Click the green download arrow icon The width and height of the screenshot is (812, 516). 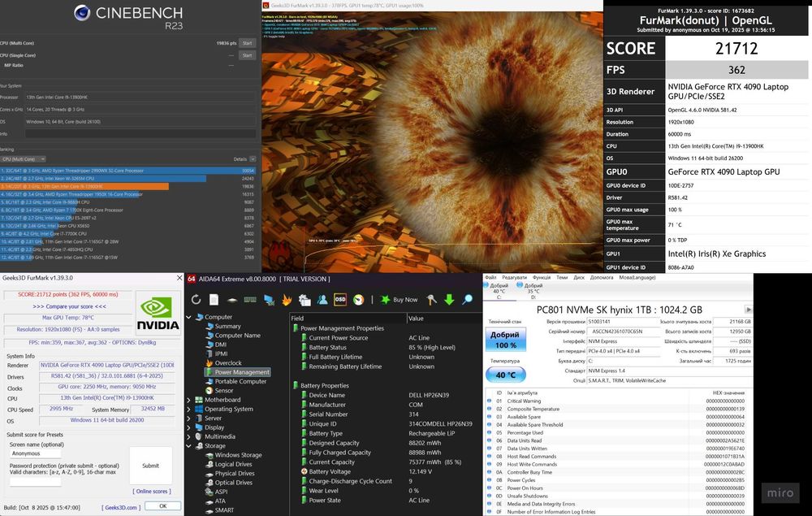[x=448, y=300]
